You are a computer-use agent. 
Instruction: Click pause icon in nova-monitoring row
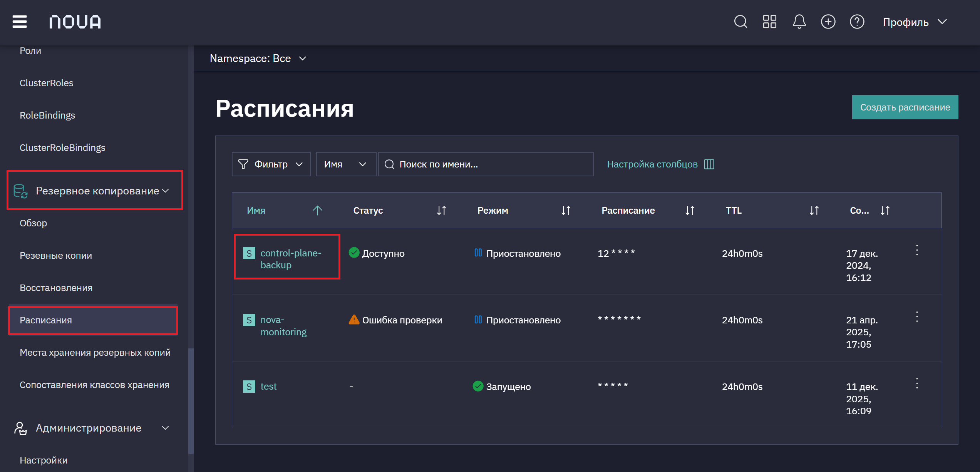(478, 320)
